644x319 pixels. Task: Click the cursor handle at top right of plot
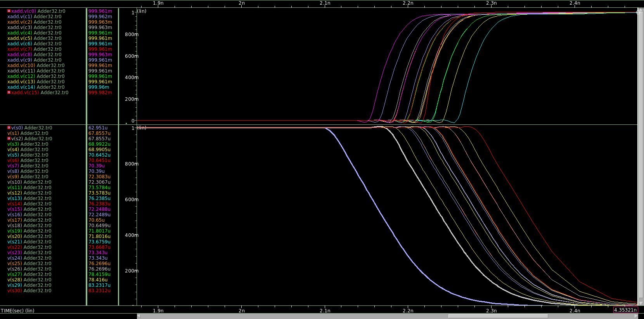(x=639, y=12)
